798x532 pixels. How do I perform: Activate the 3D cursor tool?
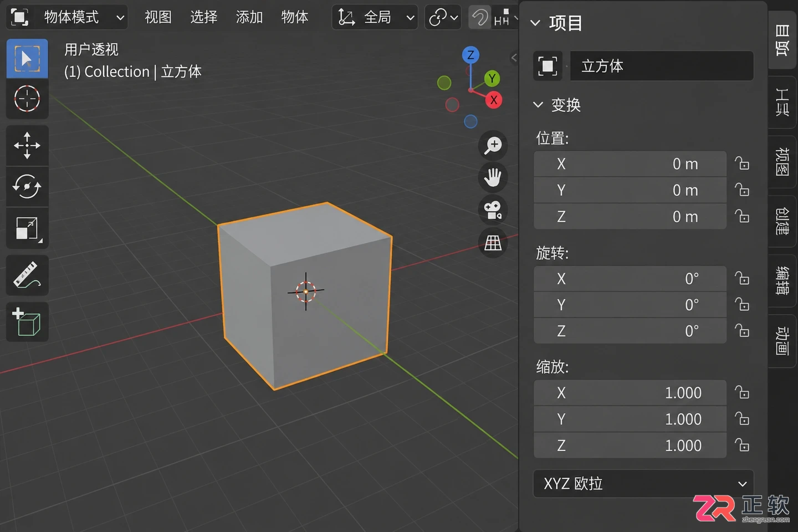[27, 99]
